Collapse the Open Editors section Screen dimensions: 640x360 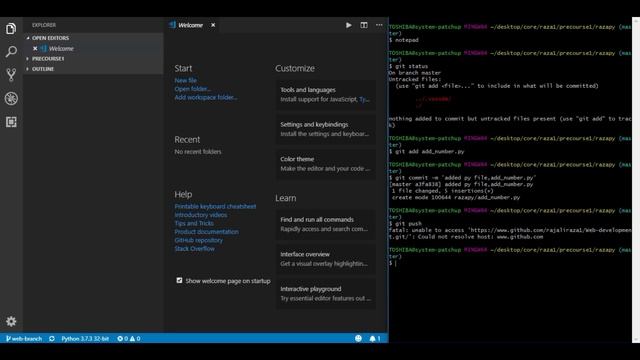[93, 38]
